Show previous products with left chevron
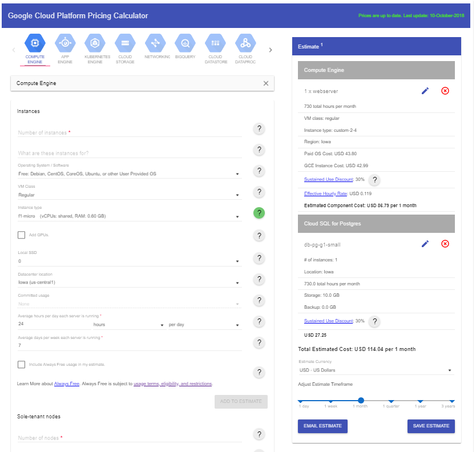 coord(14,50)
